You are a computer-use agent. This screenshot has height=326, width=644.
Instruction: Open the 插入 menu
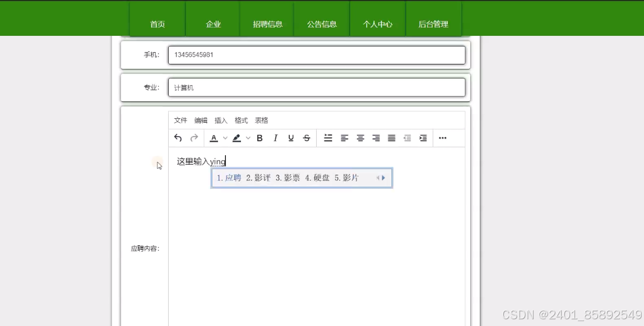tap(221, 120)
